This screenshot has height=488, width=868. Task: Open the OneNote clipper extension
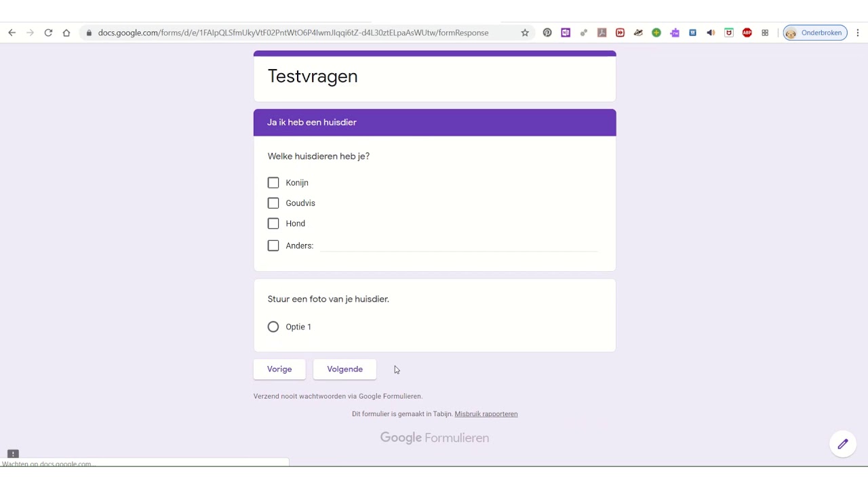coord(566,33)
